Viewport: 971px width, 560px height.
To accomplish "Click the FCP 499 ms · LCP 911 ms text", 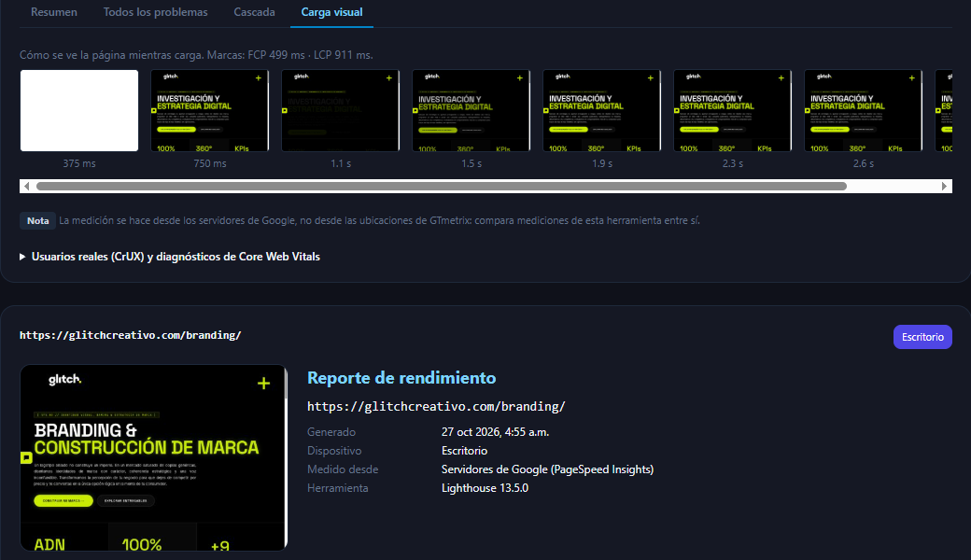I will 310,55.
